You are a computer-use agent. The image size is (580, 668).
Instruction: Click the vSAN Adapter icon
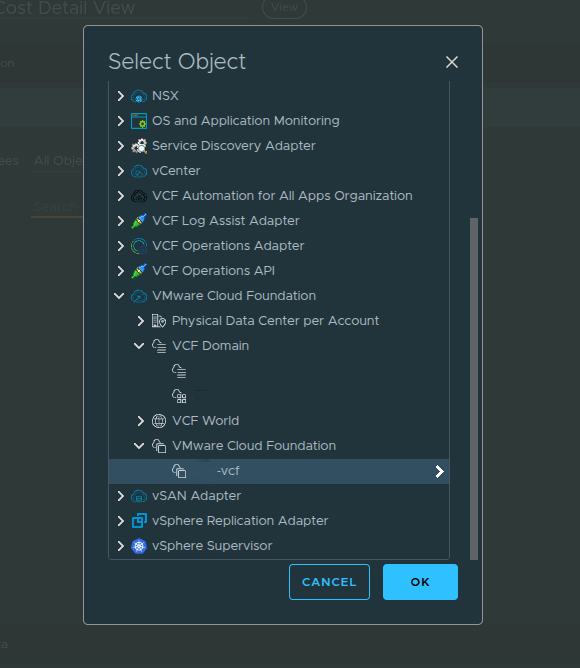coord(139,496)
